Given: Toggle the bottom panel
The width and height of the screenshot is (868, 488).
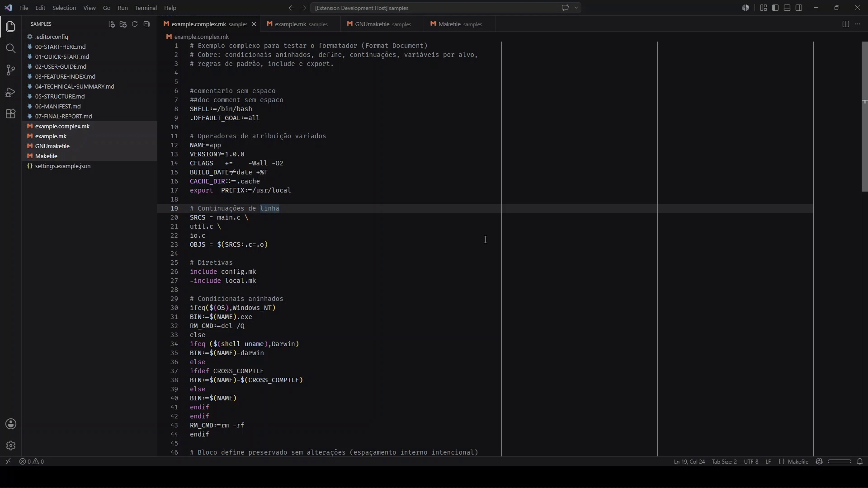Looking at the screenshot, I should 787,8.
